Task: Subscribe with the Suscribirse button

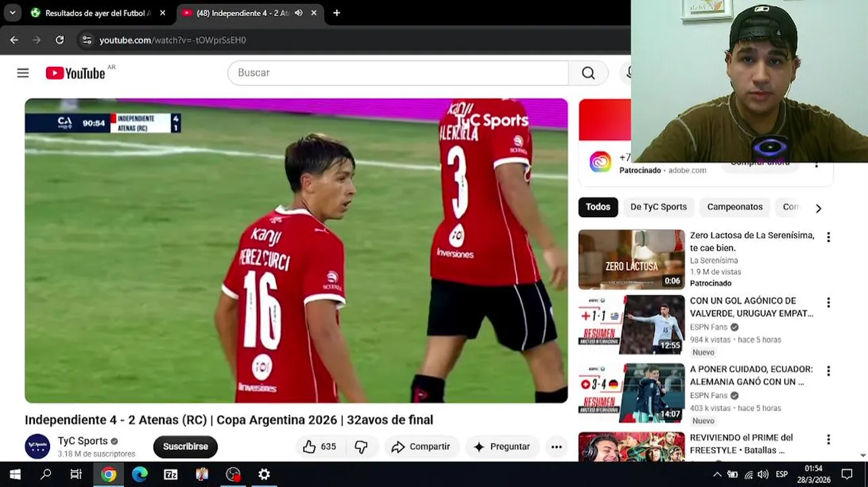Action: pyautogui.click(x=185, y=446)
